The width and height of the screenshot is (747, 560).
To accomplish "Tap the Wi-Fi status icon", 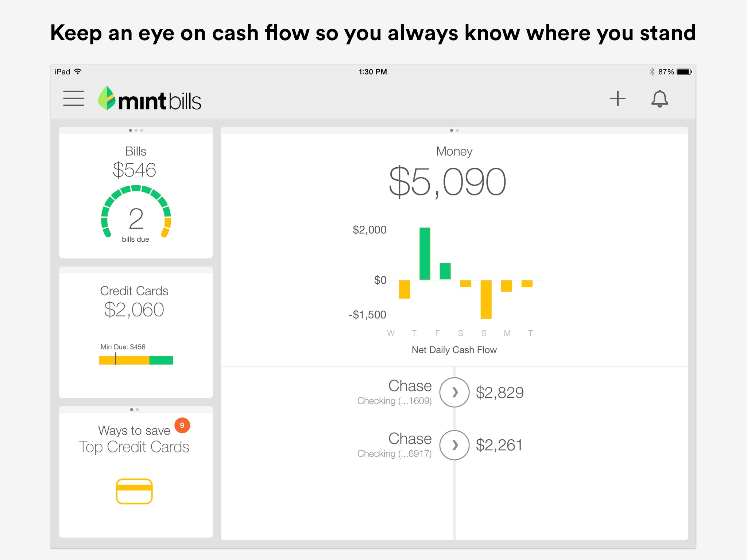I will 78,71.
